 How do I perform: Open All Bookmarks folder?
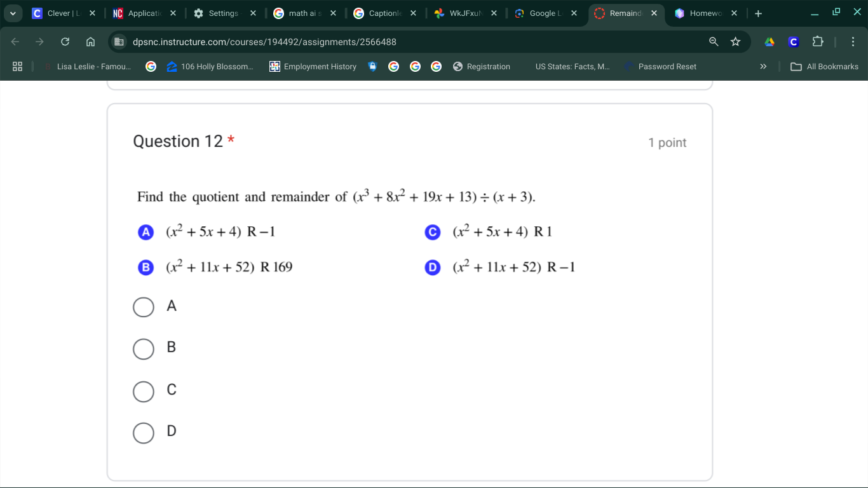click(824, 67)
